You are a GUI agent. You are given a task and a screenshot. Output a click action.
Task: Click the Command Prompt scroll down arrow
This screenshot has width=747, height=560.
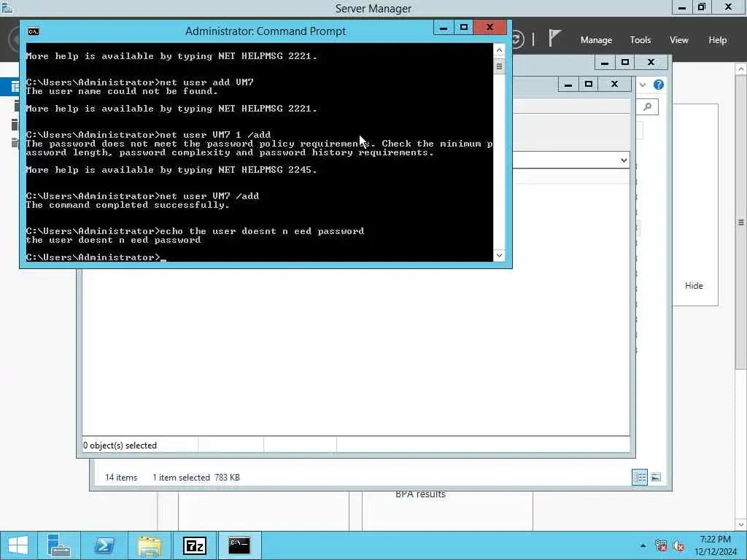[499, 255]
